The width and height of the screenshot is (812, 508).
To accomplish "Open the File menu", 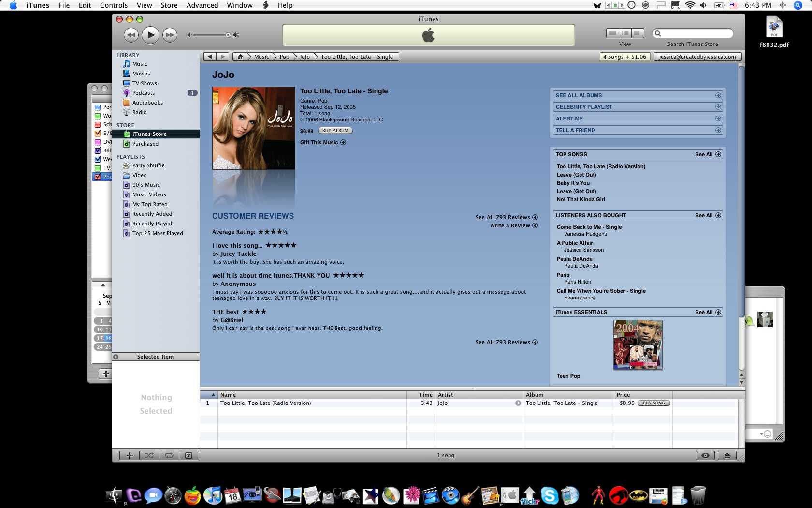I will click(x=64, y=5).
